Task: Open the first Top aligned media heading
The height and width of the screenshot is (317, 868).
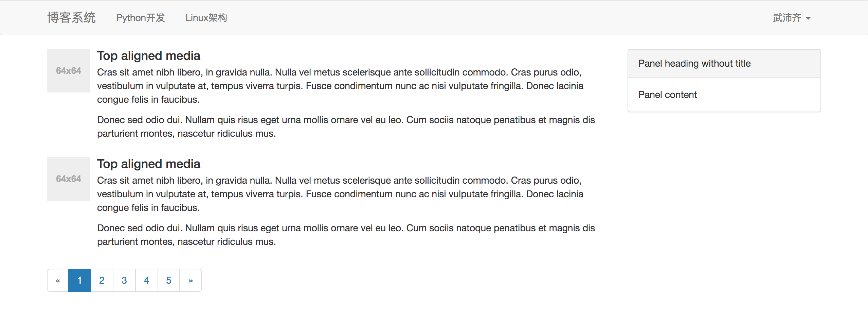Action: [x=149, y=56]
